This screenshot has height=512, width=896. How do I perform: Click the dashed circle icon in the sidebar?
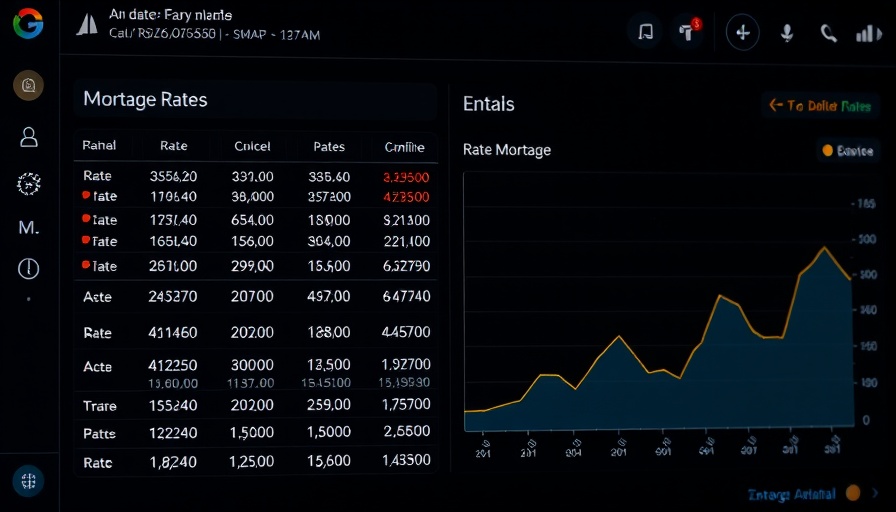click(x=29, y=183)
